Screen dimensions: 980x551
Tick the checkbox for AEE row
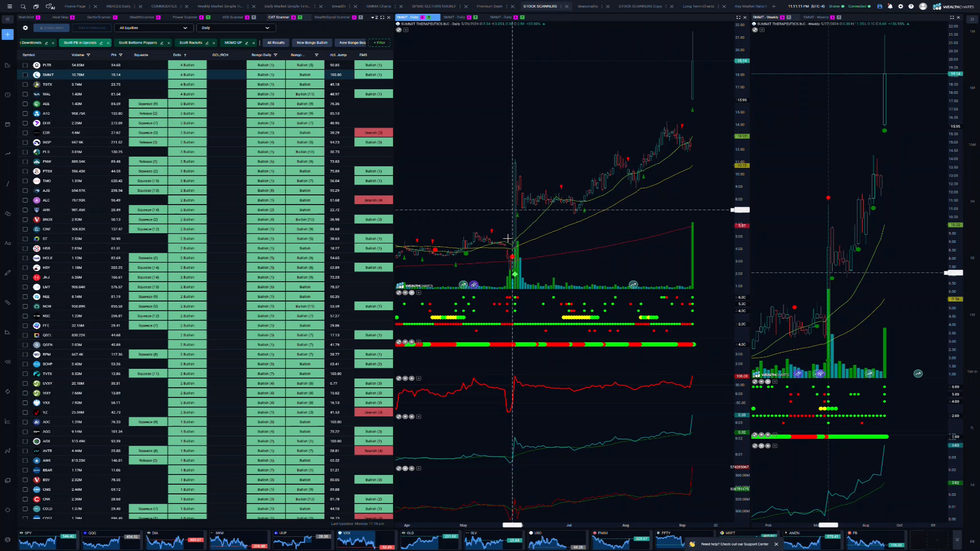tap(25, 104)
